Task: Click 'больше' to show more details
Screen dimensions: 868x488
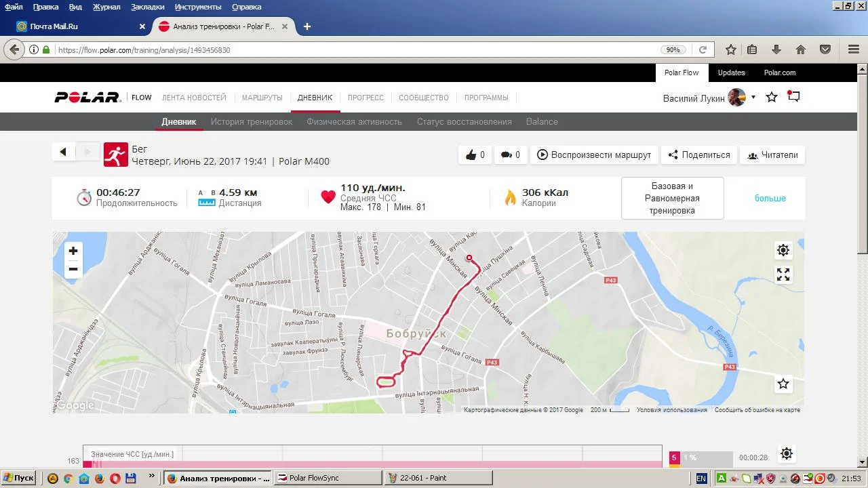Action: click(x=770, y=198)
